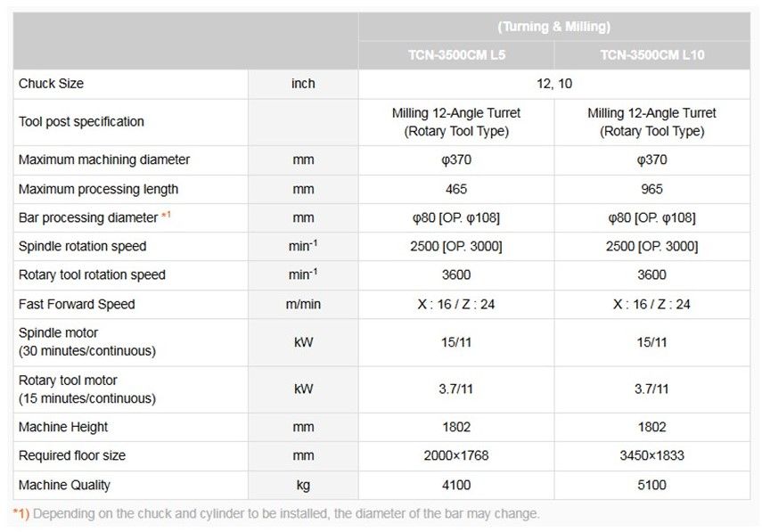Click the Spindle rotation speed label
Viewport: 762px width, 532px height.
(x=82, y=246)
